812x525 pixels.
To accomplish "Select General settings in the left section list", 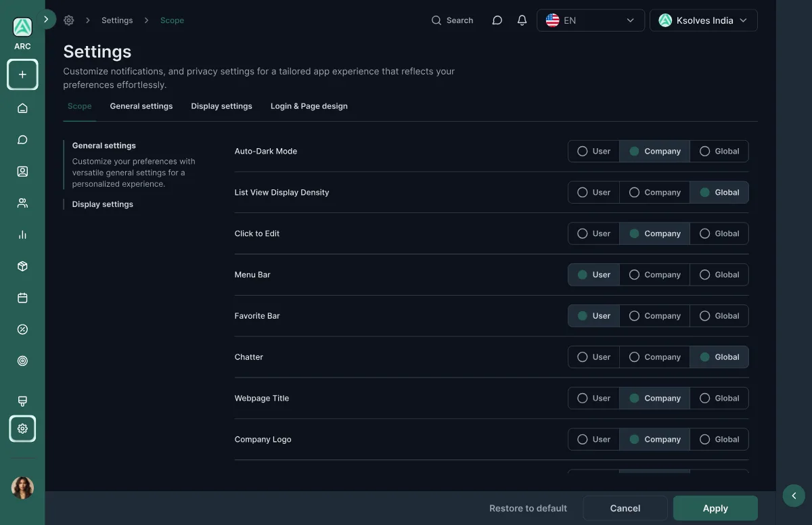I will 104,145.
